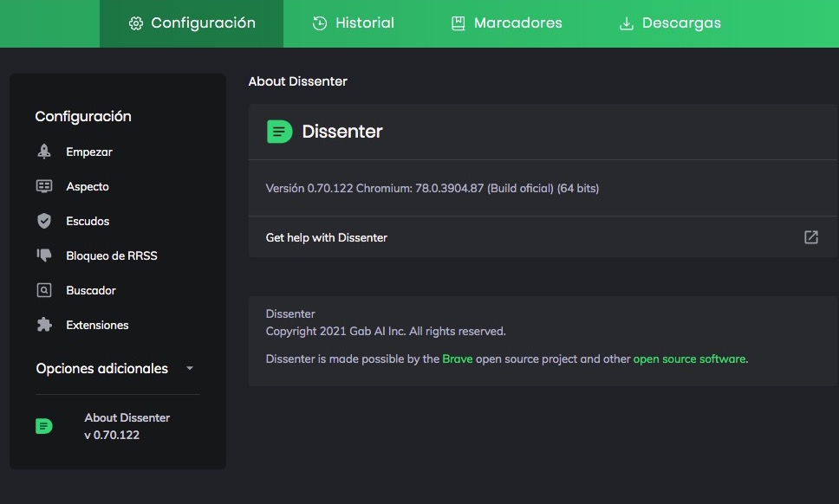Click the Versión 0.70.122 Chromium text

point(433,188)
